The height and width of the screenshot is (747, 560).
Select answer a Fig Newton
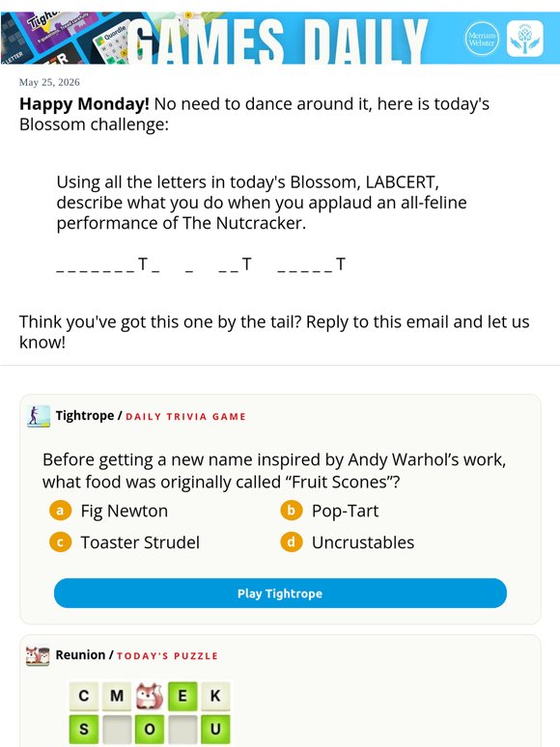point(109,511)
